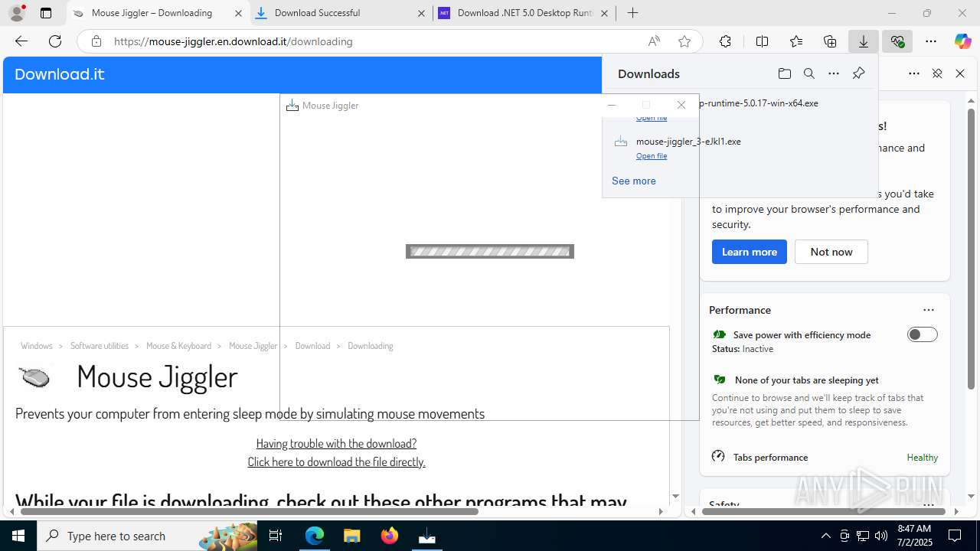Toggle Save power with efficiency mode
Screen dimensions: 980x551
click(922, 334)
